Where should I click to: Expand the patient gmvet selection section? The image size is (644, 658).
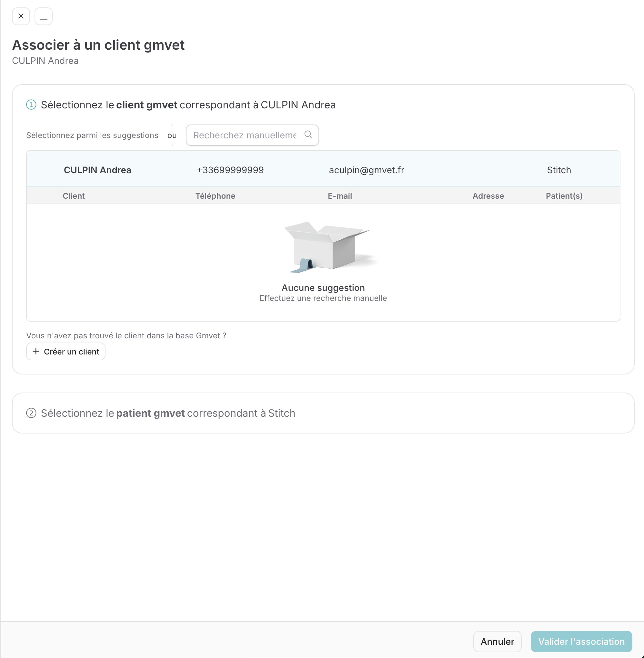point(323,413)
